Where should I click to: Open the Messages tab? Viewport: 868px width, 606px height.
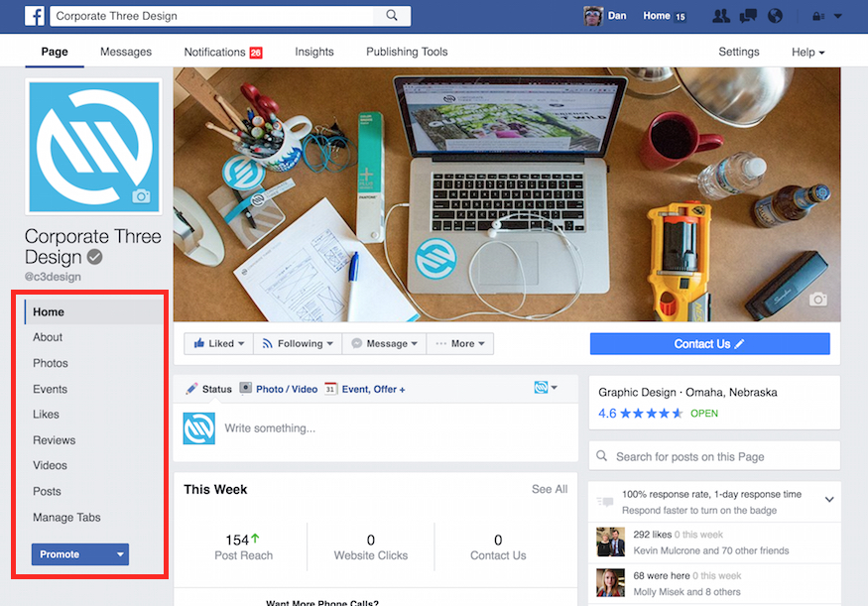[x=126, y=52]
